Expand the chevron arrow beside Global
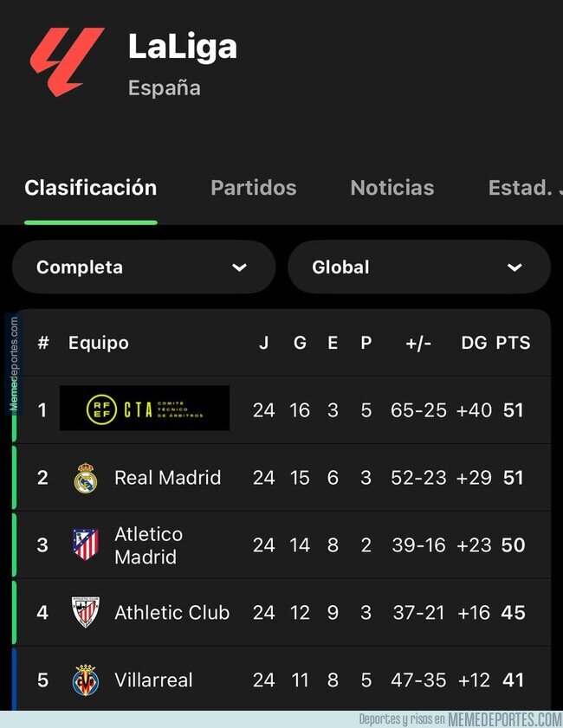 514,267
